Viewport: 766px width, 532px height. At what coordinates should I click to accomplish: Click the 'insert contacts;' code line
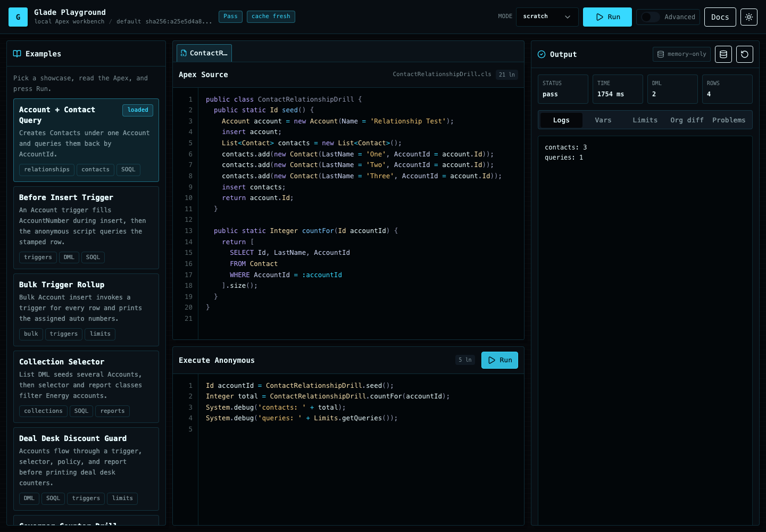(x=254, y=187)
